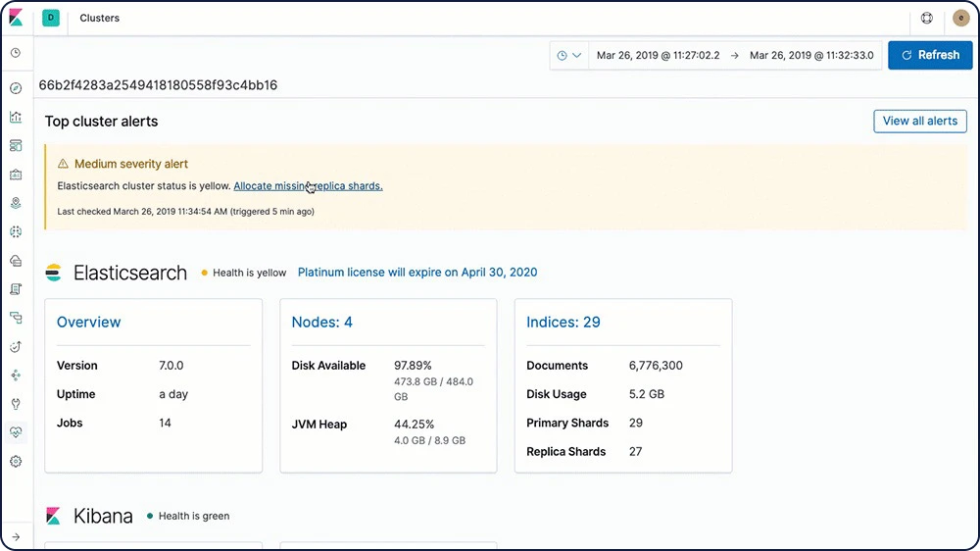The height and width of the screenshot is (551, 980).
Task: Open Canvas icon in sidebar
Action: tap(16, 175)
